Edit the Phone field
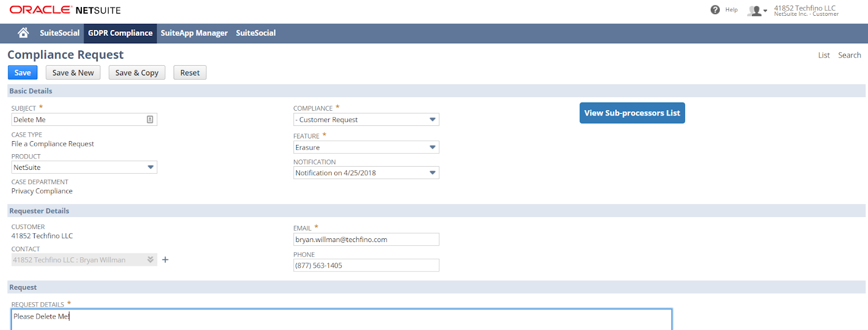Image resolution: width=868 pixels, height=330 pixels. tap(366, 265)
